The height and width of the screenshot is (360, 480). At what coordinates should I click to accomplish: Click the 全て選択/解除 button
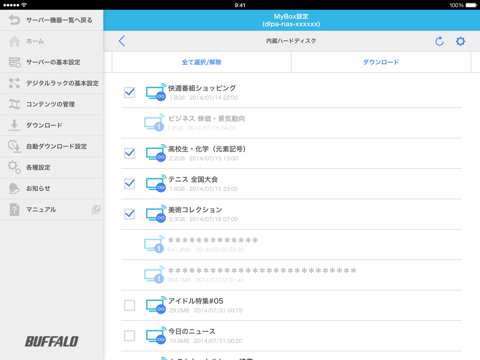pyautogui.click(x=202, y=62)
